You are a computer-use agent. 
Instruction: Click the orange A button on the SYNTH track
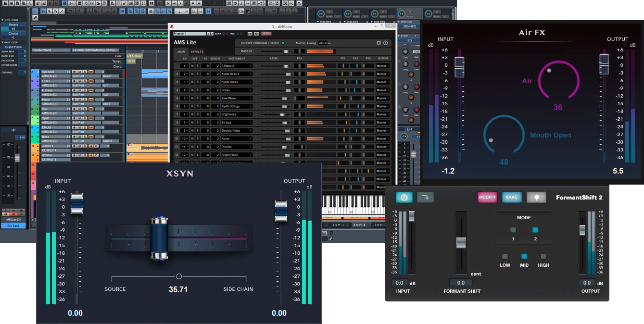90,155
